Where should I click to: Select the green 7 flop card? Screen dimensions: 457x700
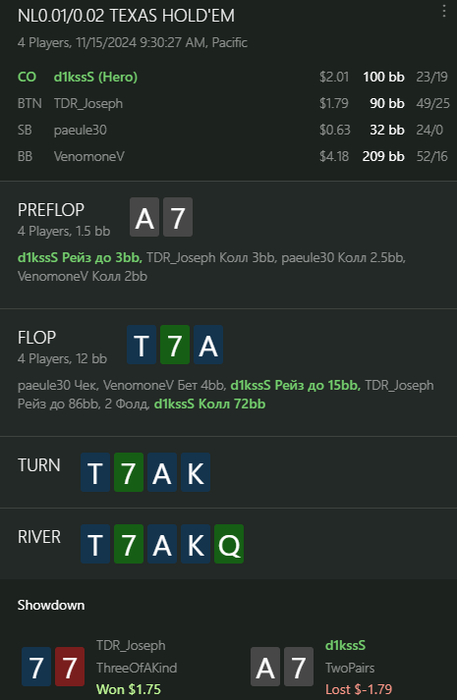pos(174,345)
